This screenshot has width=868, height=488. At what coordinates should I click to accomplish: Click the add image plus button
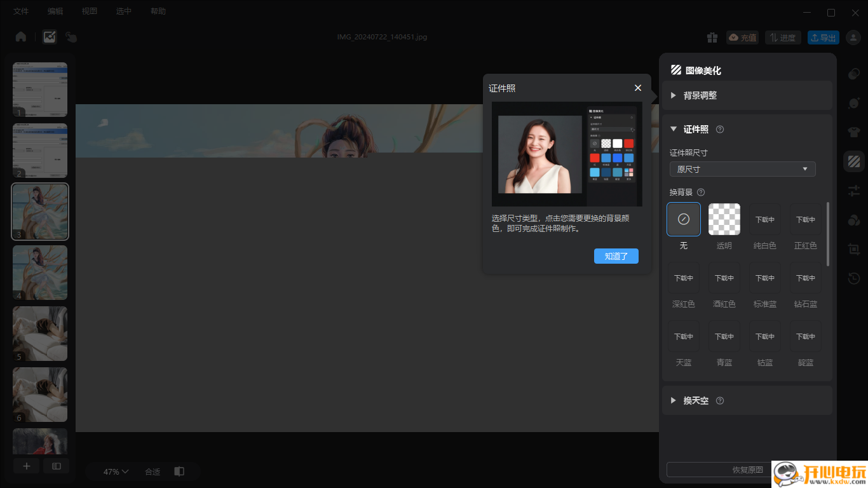(27, 466)
